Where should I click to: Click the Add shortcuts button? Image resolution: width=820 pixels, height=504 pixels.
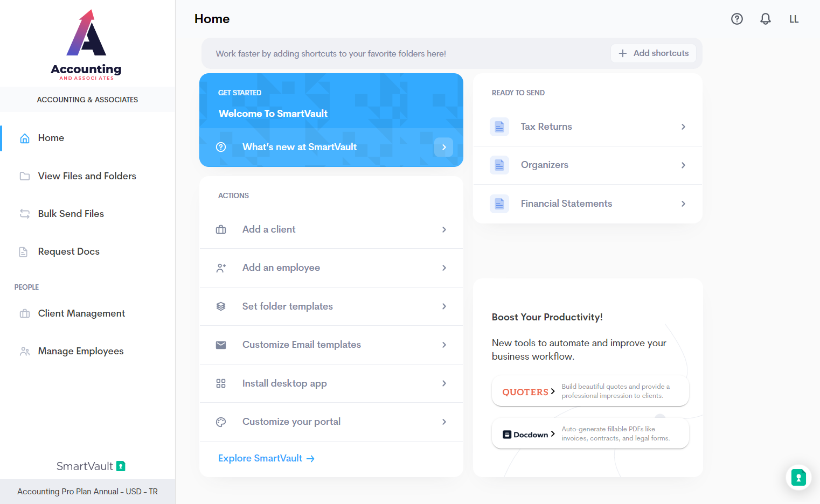coord(654,53)
